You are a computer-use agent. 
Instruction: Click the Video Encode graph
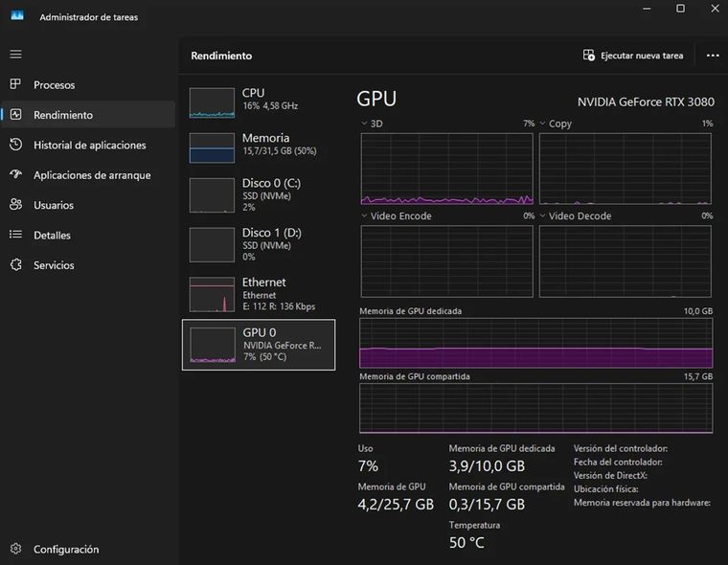tap(446, 261)
